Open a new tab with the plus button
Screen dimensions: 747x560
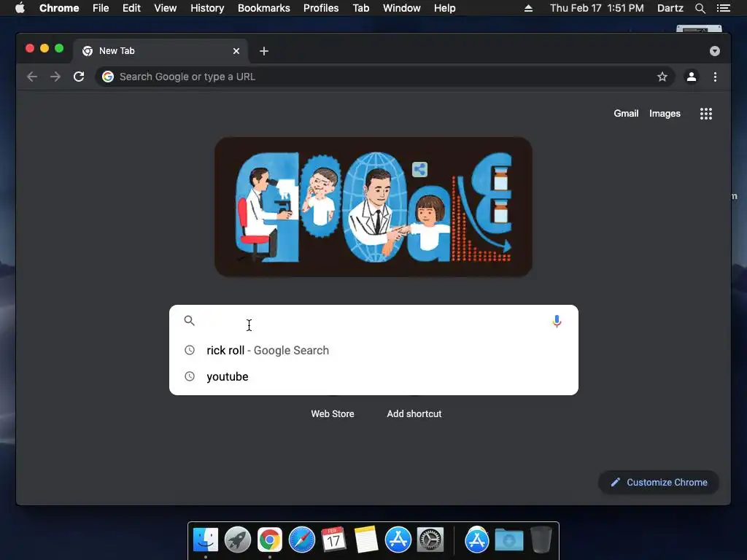pyautogui.click(x=264, y=51)
